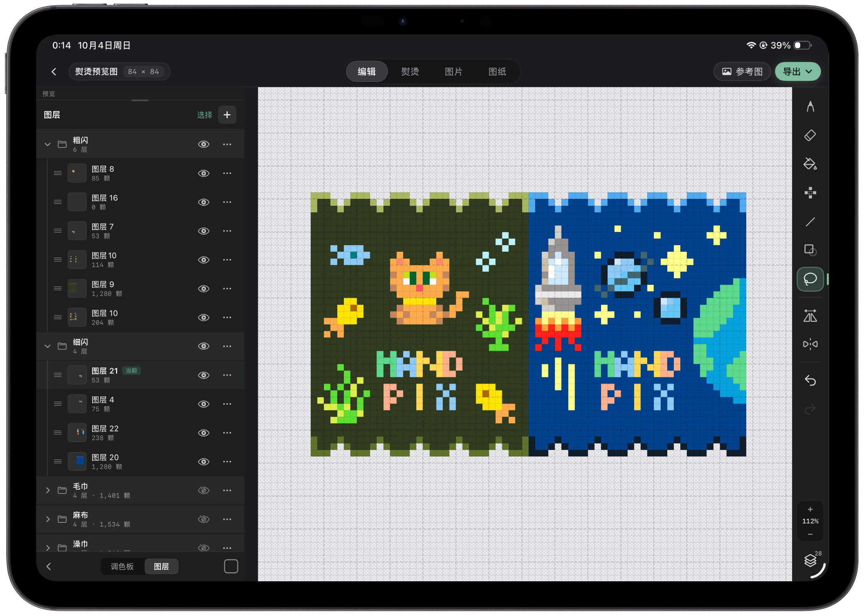865x616 pixels.
Task: Expand the 麻布 folder
Action: click(47, 519)
